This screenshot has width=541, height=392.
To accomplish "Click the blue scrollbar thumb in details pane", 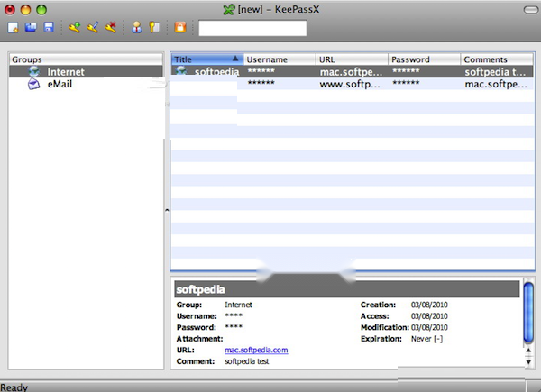I will (528, 313).
